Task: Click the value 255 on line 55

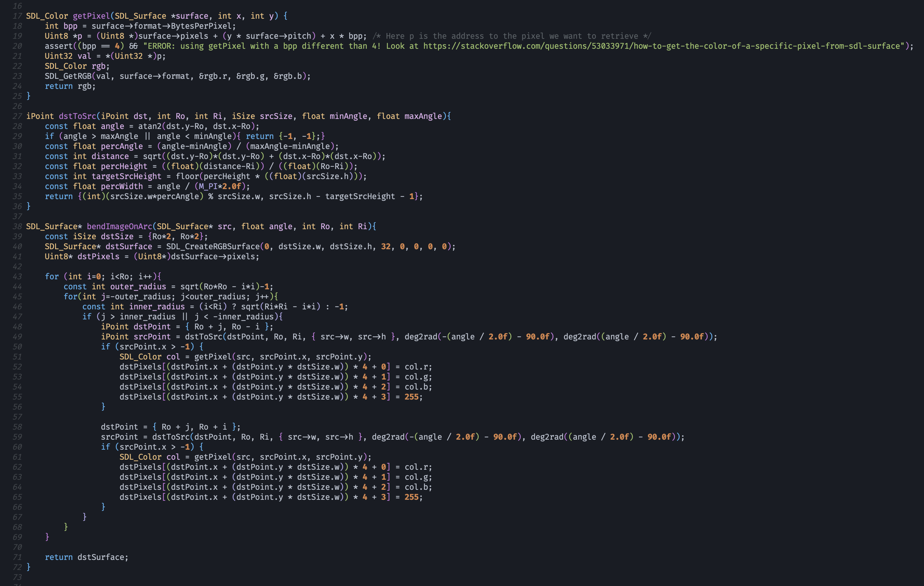Action: (411, 397)
